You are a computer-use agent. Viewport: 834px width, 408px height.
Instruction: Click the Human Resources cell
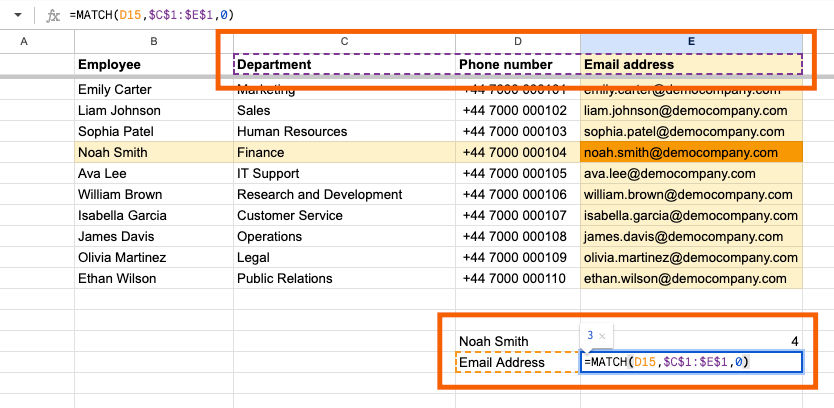(344, 131)
